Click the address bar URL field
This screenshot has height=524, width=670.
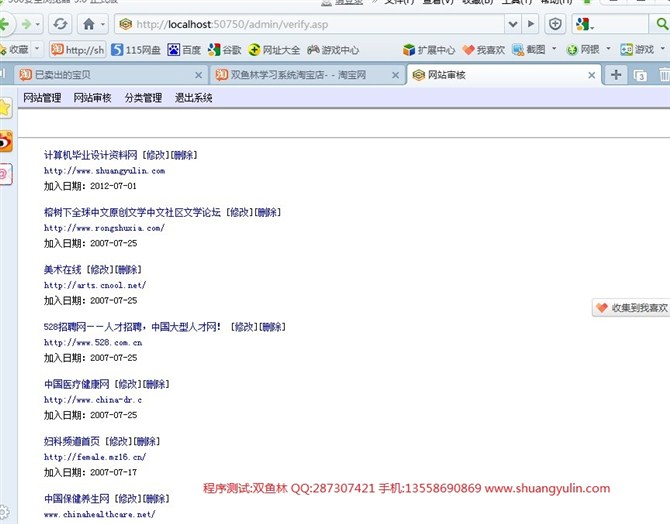pos(310,24)
